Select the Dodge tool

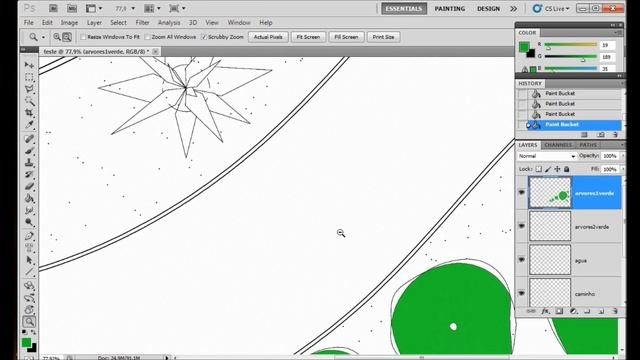[29, 222]
